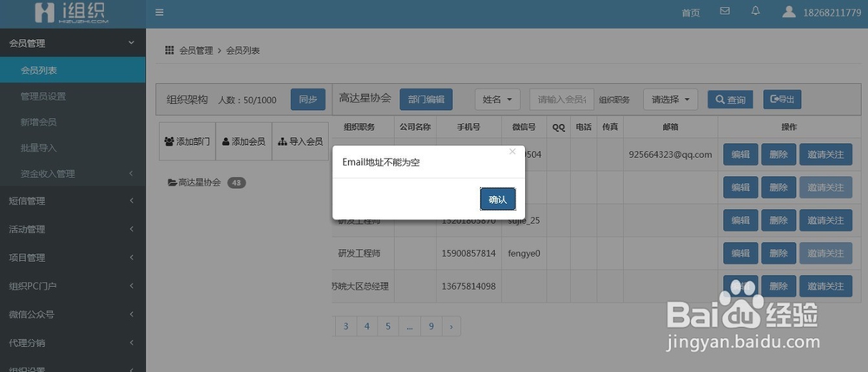The height and width of the screenshot is (372, 868).
Task: Close the Email alert with the X
Action: tap(512, 152)
